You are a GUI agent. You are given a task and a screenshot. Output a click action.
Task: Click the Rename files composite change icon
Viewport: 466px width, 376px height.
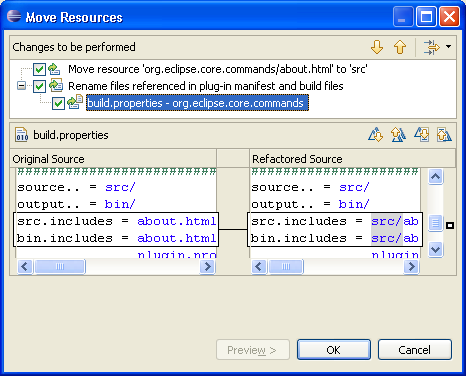pyautogui.click(x=56, y=86)
